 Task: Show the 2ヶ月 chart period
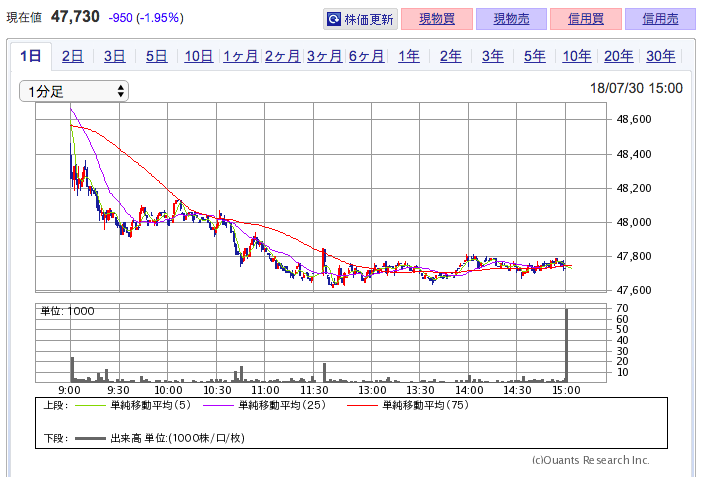click(283, 56)
